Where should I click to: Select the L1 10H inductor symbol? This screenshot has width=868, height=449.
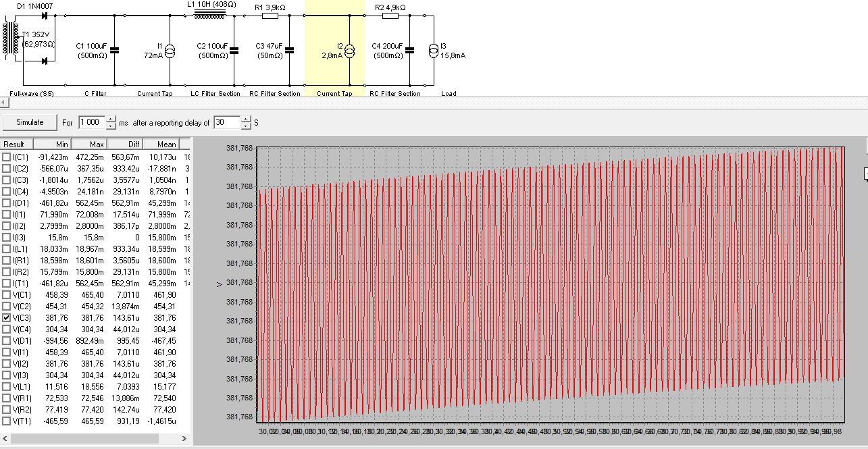click(x=210, y=15)
